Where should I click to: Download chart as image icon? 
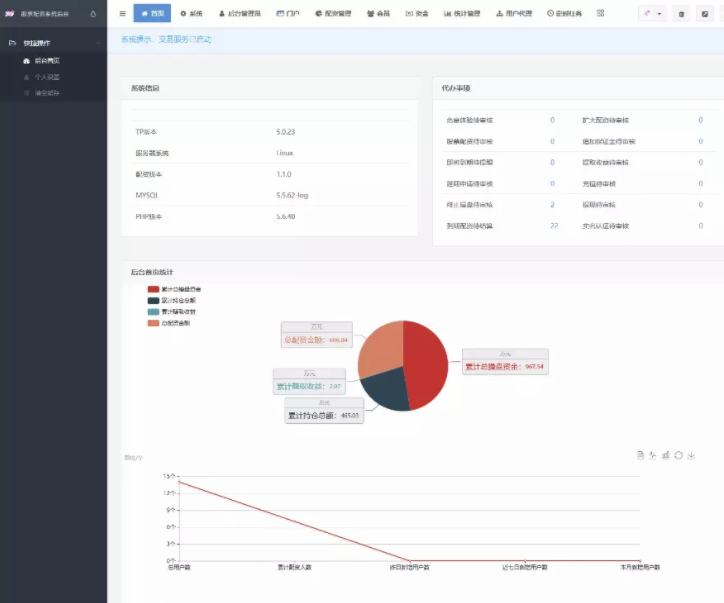pyautogui.click(x=691, y=455)
